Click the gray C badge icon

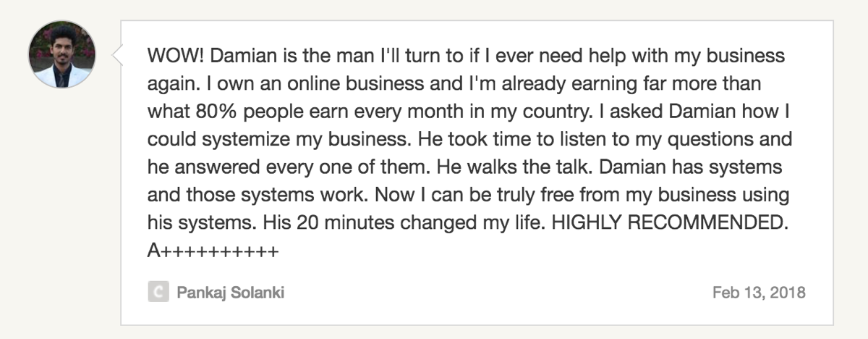(x=158, y=293)
